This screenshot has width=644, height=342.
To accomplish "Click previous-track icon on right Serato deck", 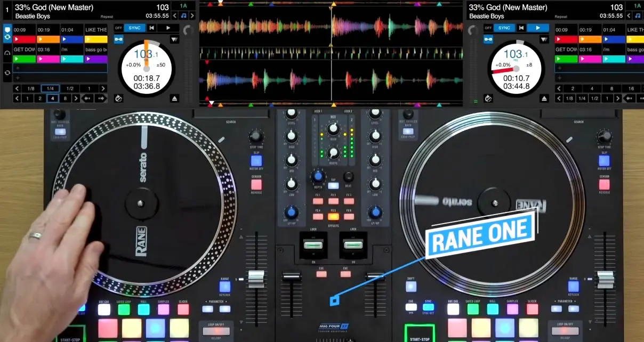I will tap(521, 28).
